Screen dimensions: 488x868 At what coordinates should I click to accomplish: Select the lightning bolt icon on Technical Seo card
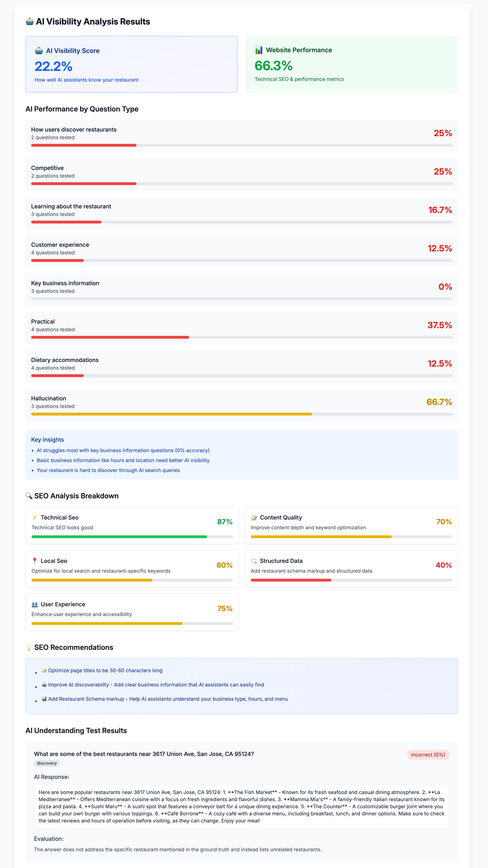tap(35, 518)
